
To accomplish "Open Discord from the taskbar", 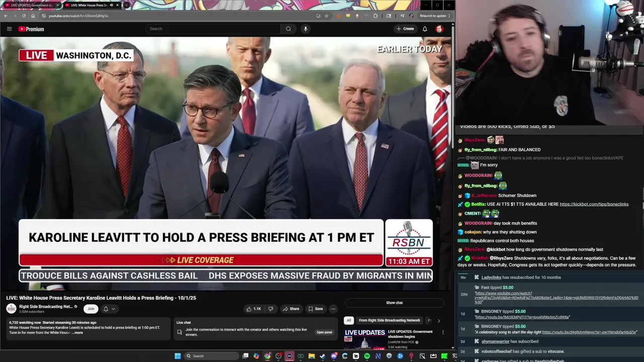I will click(x=334, y=356).
